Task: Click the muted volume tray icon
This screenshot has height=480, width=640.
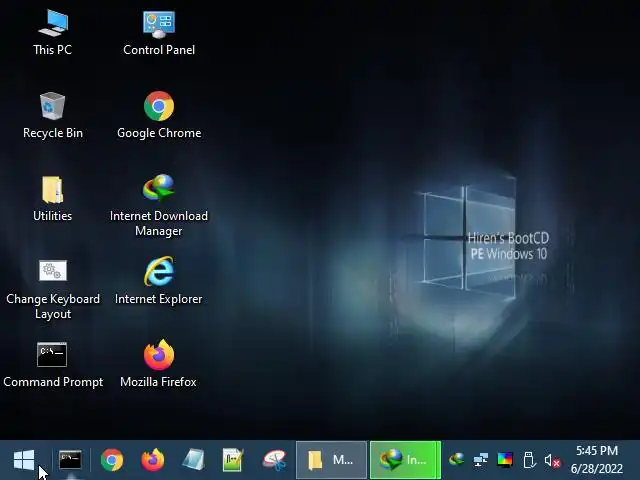Action: click(552, 461)
